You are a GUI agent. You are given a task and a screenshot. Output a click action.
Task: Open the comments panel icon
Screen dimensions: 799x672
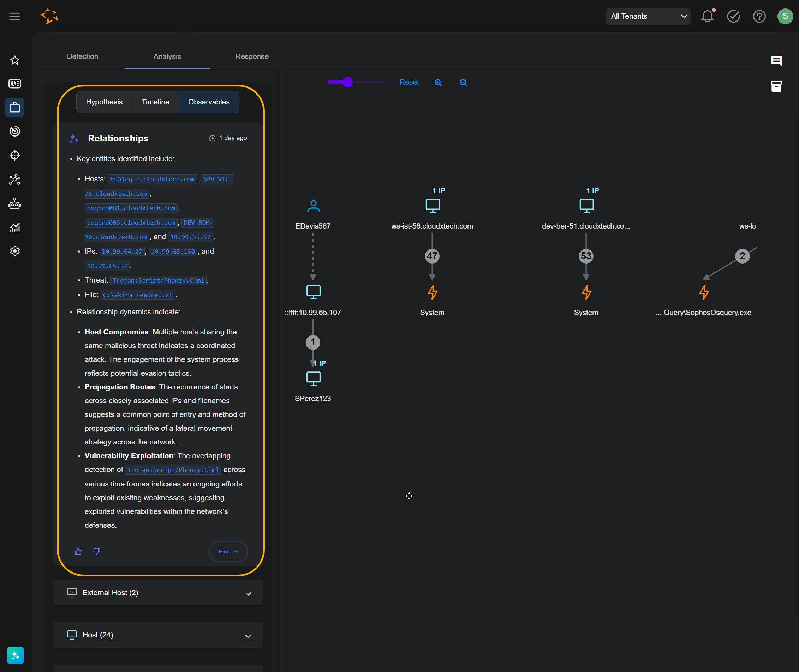[x=776, y=61]
